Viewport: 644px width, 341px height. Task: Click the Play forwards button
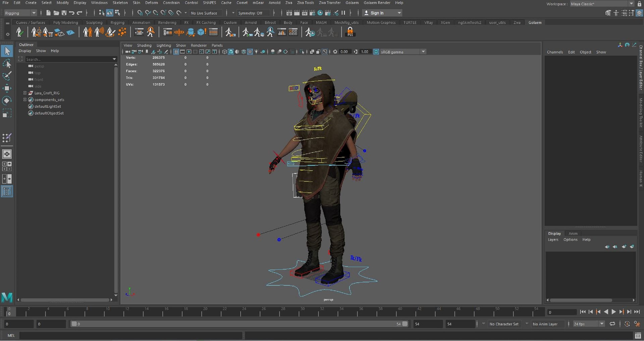613,312
